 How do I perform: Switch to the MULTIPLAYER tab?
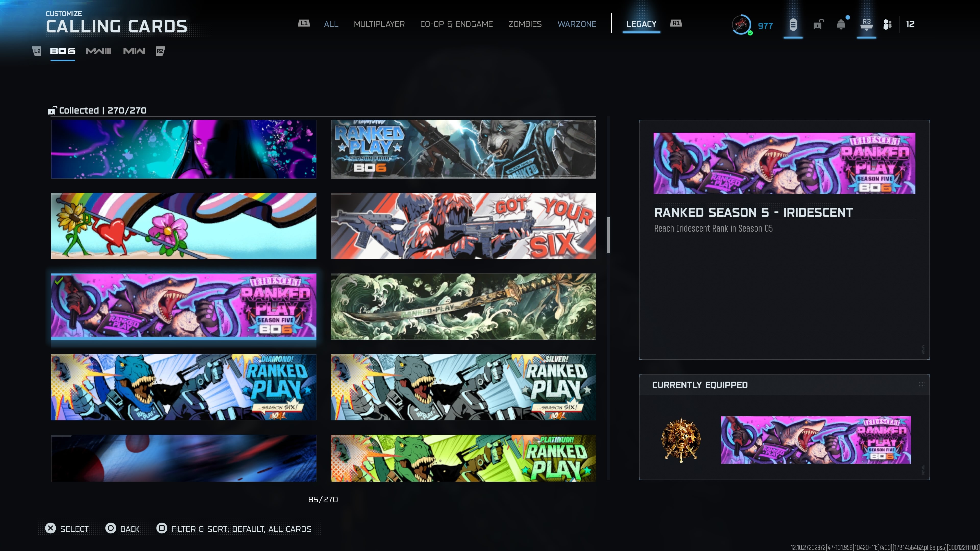click(379, 24)
